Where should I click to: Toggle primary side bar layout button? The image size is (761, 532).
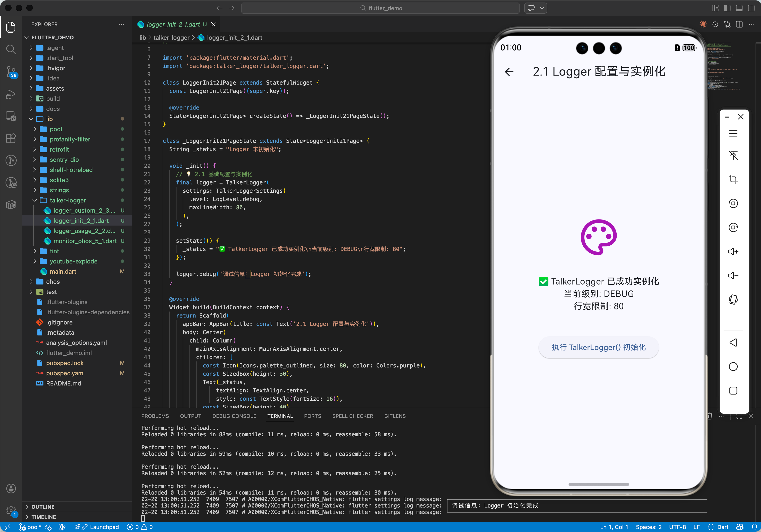coord(727,8)
